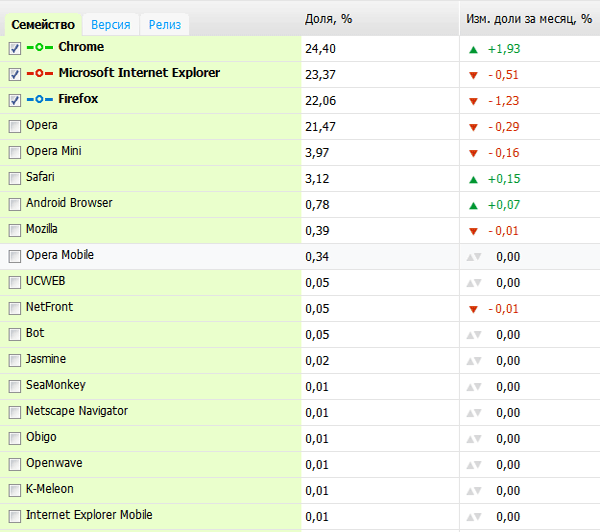Image resolution: width=600 pixels, height=532 pixels.
Task: Click the 3,97 share value
Action: tap(317, 153)
